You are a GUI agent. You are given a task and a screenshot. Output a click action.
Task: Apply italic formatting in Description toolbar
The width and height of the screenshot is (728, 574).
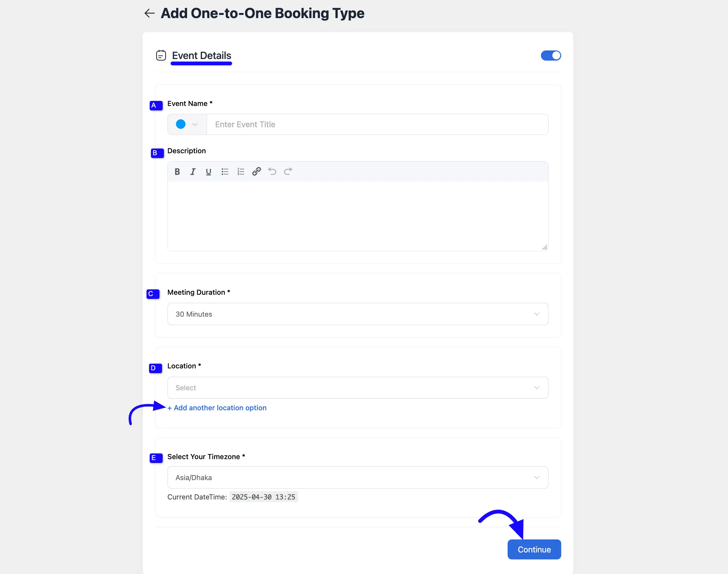(193, 172)
